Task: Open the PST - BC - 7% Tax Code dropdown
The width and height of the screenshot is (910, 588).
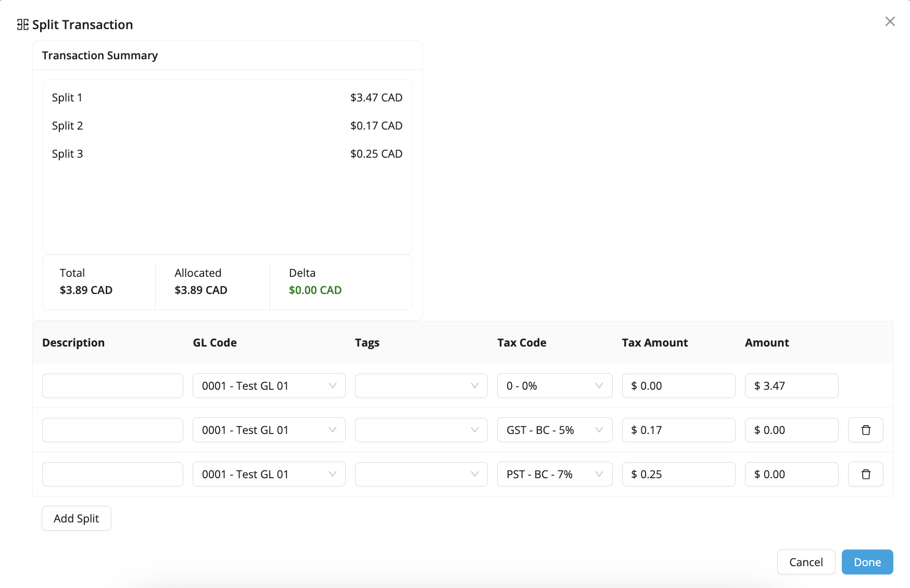Action: tap(554, 474)
